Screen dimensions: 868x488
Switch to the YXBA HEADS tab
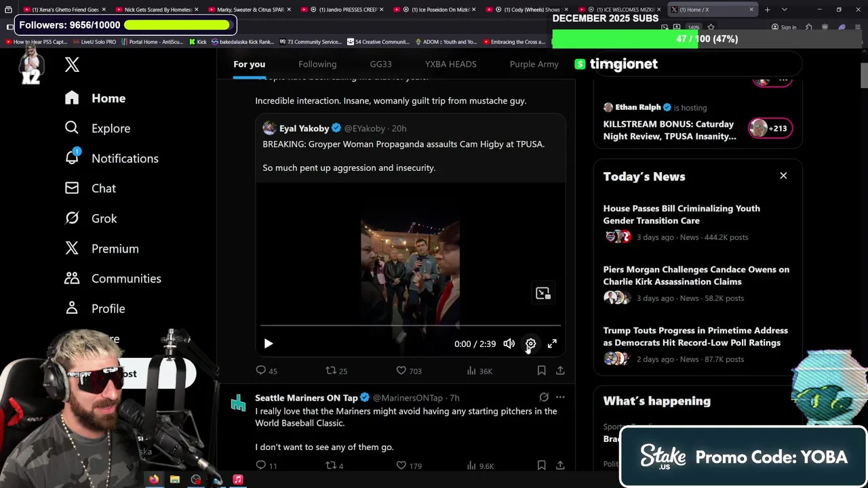click(x=450, y=64)
